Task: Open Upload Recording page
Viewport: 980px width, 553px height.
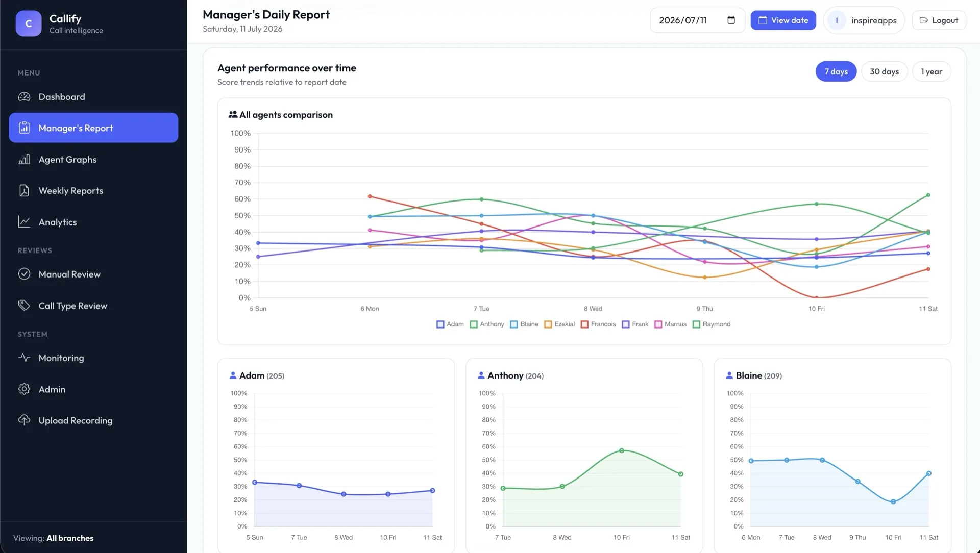Action: click(x=93, y=420)
